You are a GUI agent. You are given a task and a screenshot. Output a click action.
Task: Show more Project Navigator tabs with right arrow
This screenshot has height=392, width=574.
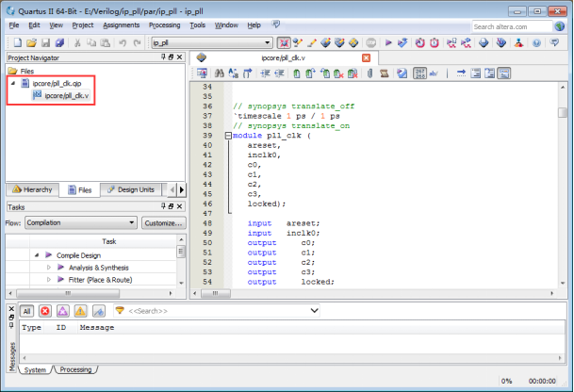point(182,189)
